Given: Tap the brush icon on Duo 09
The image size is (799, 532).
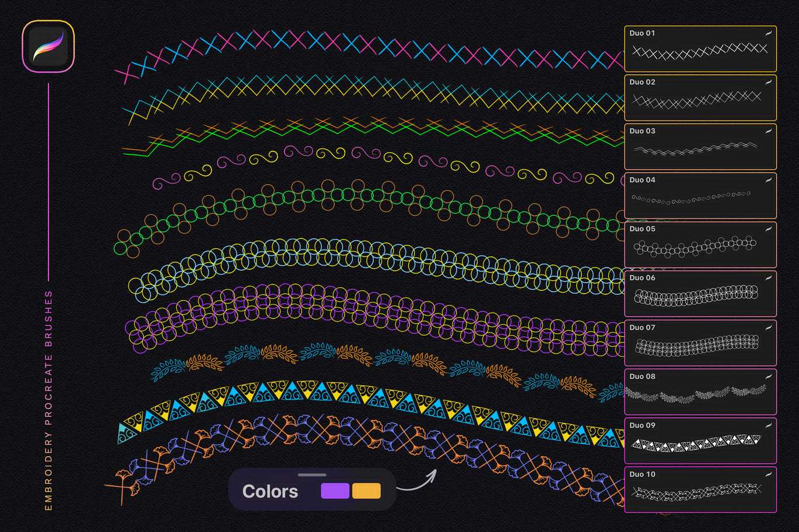Looking at the screenshot, I should click(768, 426).
